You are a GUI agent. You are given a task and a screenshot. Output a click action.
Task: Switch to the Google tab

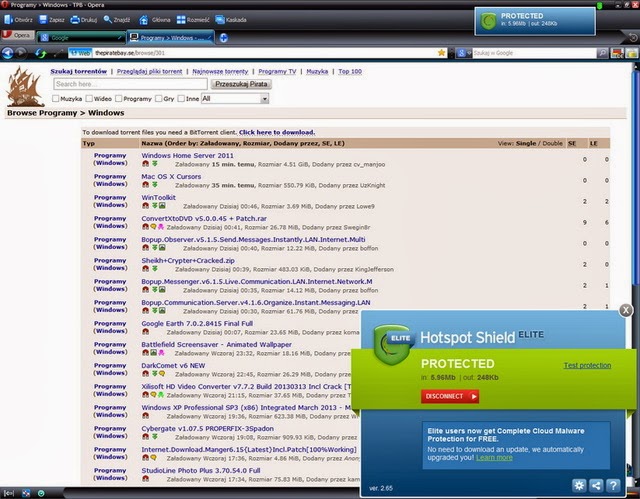click(80, 38)
